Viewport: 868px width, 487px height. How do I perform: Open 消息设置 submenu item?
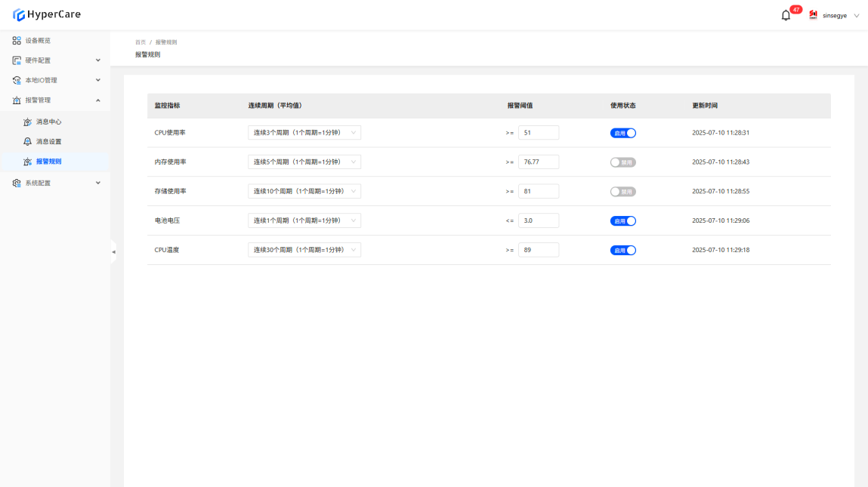(x=55, y=142)
